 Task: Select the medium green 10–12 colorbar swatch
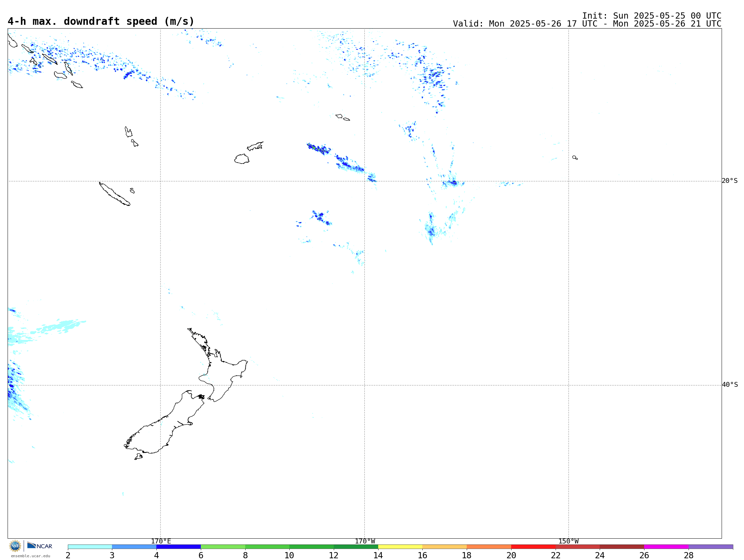pos(311,547)
